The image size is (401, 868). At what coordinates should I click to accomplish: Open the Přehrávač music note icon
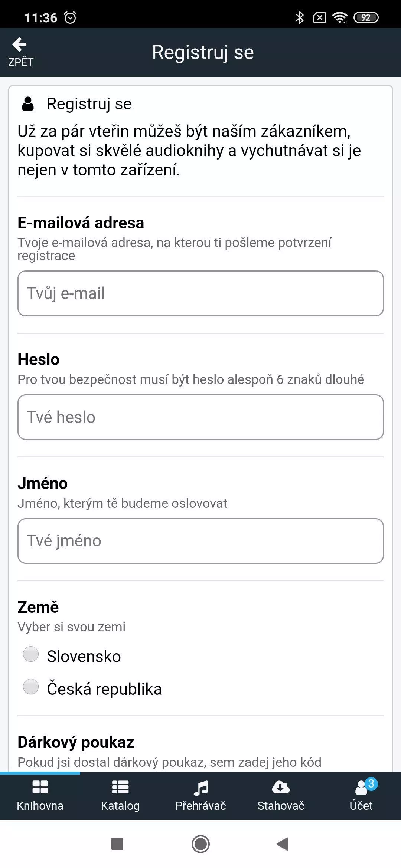[201, 788]
